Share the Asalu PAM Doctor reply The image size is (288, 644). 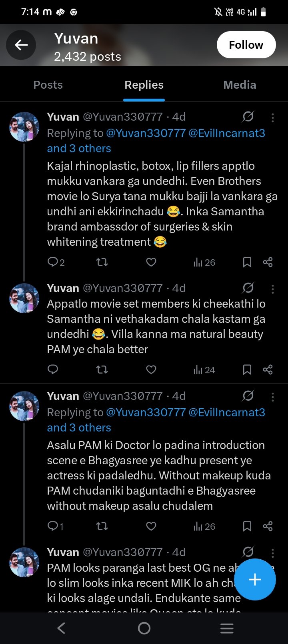click(x=268, y=526)
